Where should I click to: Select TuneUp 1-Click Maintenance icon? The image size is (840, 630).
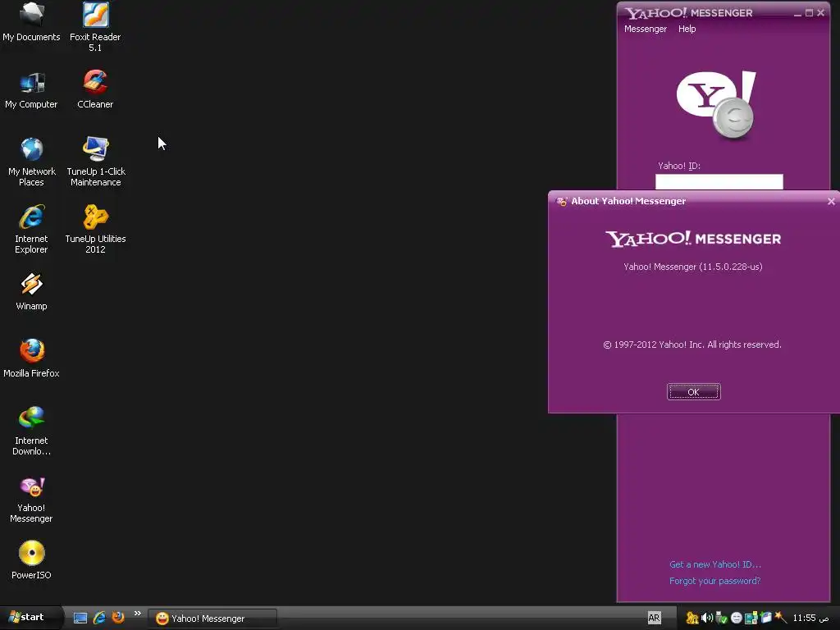[x=96, y=162]
